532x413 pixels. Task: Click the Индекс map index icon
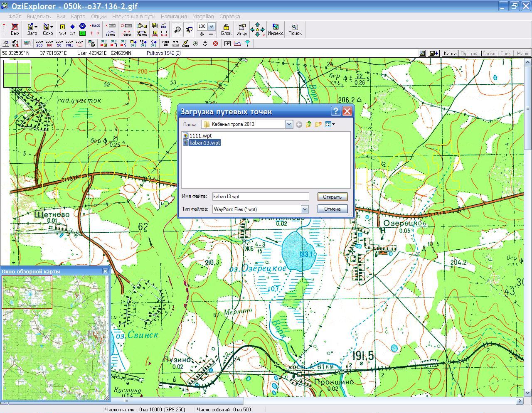coord(275,29)
